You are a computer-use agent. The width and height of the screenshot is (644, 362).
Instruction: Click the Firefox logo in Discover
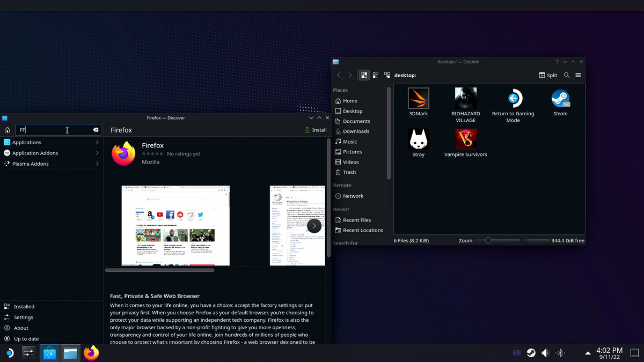point(123,153)
